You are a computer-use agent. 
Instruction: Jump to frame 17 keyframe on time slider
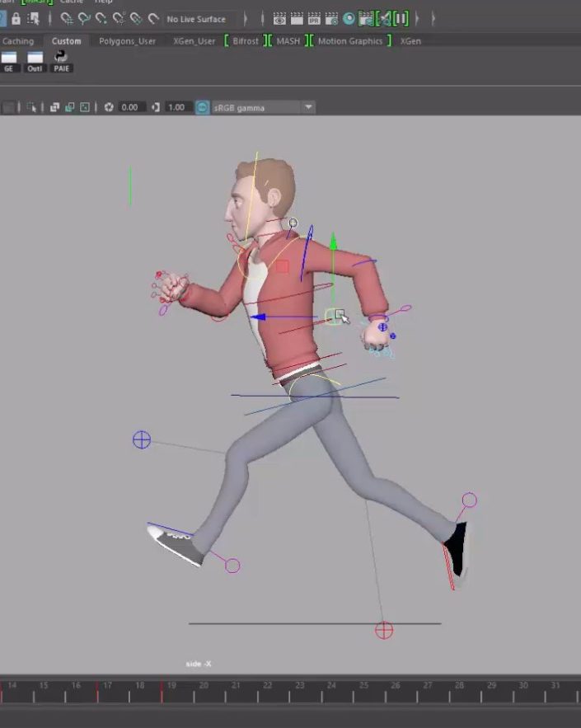tap(97, 692)
